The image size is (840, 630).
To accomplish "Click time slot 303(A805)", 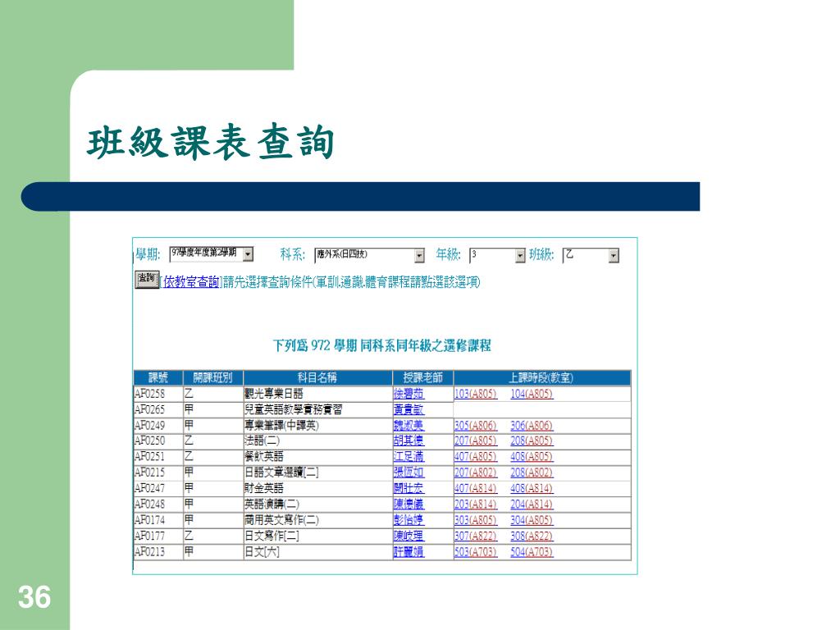I will (x=476, y=520).
